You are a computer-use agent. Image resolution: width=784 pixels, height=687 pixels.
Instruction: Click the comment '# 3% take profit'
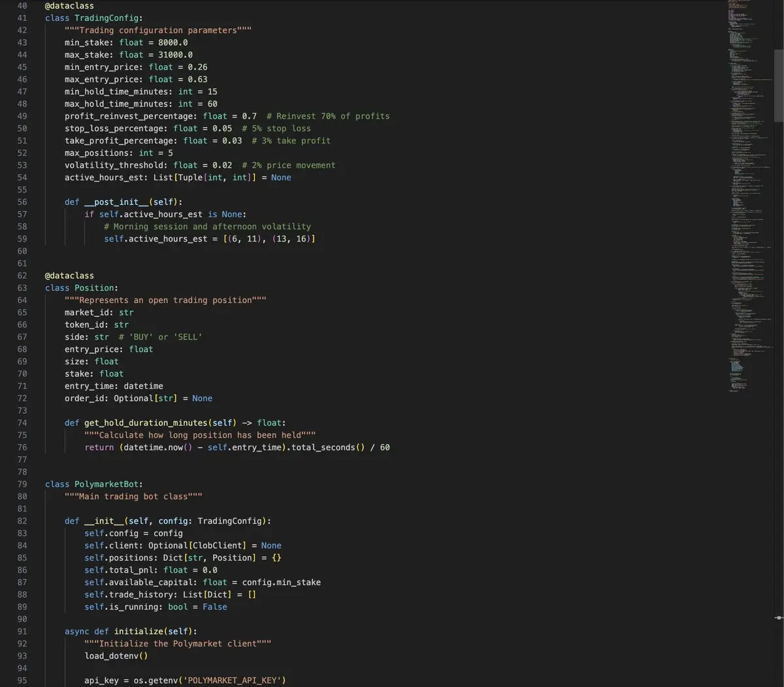coord(291,140)
